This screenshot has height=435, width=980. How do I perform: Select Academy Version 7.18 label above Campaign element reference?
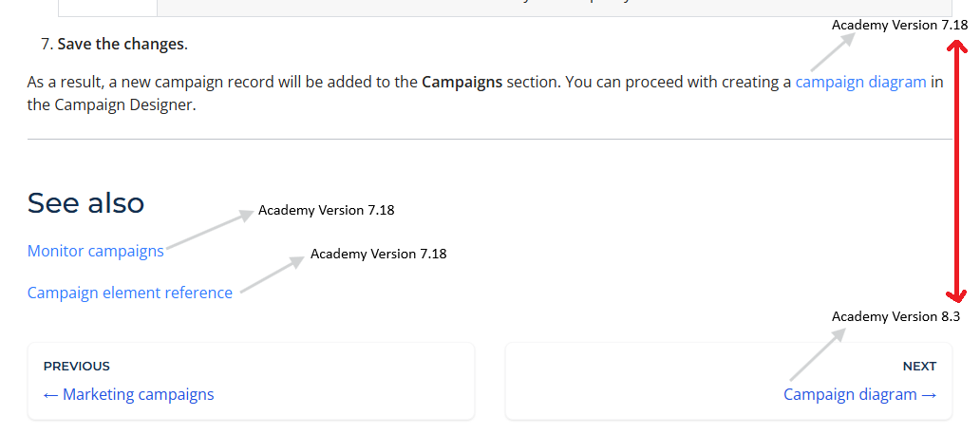click(x=378, y=254)
